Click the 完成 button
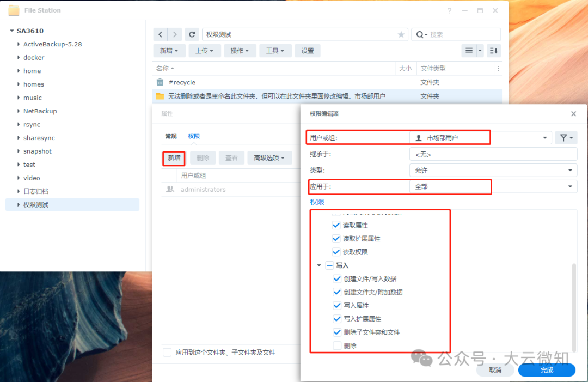Viewport: 588px width, 382px height. click(x=547, y=369)
